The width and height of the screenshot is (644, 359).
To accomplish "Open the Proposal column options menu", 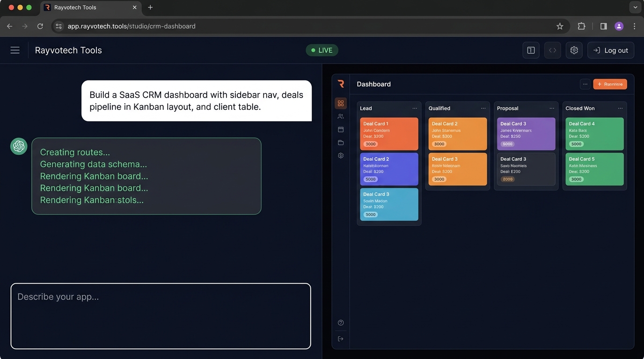I will click(552, 108).
